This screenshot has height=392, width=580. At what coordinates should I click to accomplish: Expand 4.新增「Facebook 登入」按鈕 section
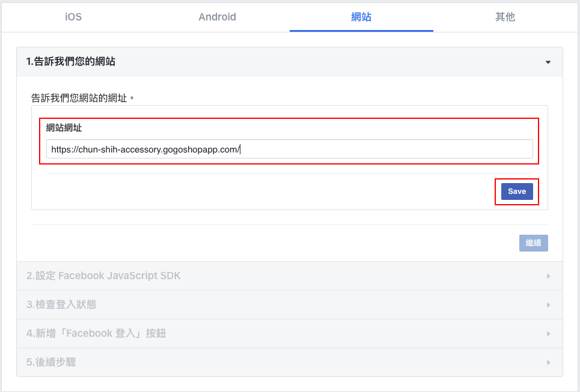point(290,333)
